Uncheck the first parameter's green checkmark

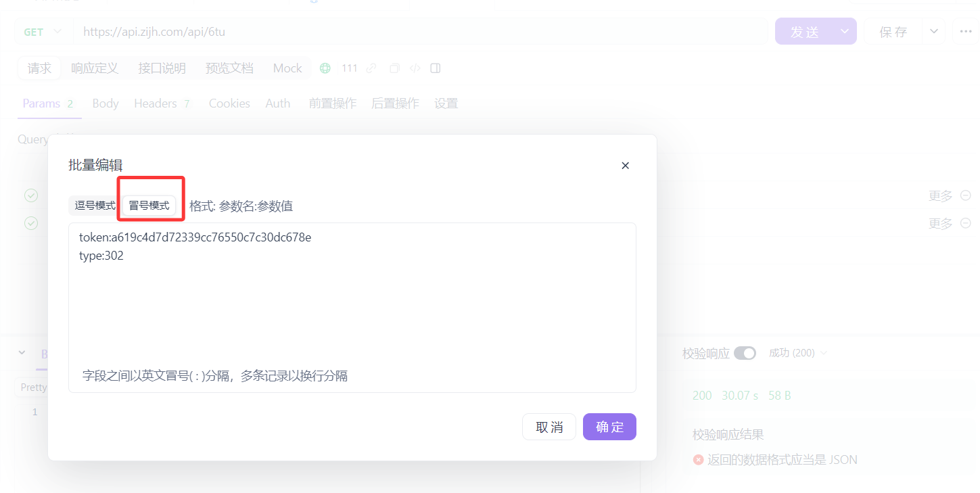[30, 195]
